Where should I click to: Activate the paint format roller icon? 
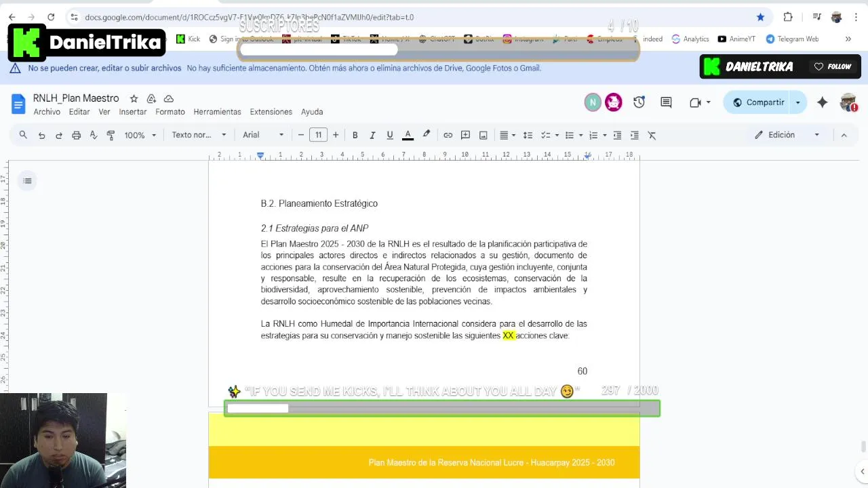coord(111,135)
